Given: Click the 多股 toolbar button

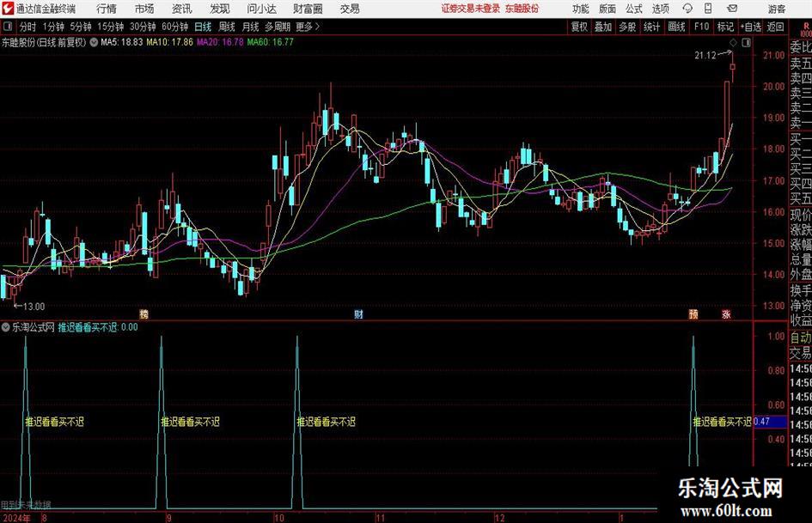Looking at the screenshot, I should point(627,27).
